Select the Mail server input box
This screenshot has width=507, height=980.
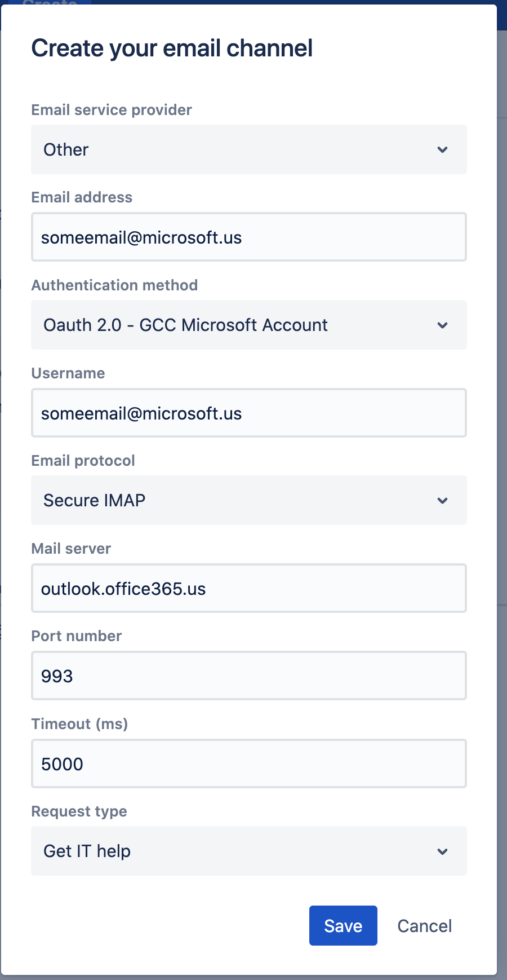(x=248, y=589)
